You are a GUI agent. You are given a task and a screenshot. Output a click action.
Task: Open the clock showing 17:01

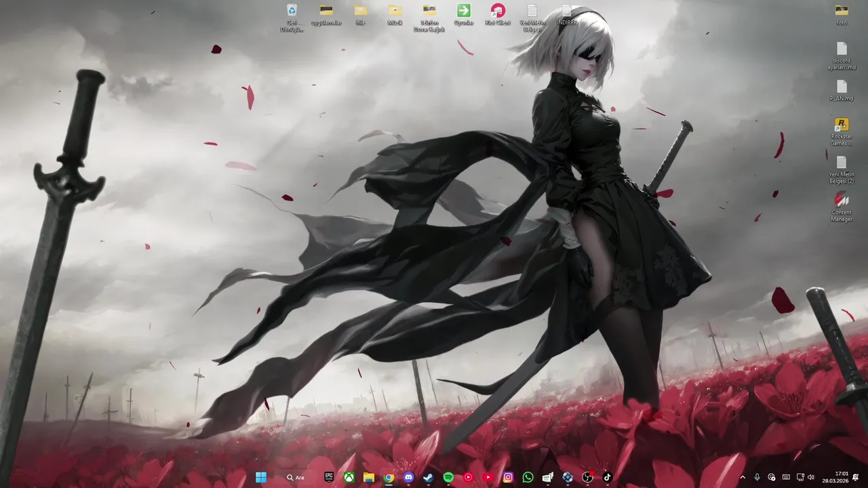tap(835, 477)
